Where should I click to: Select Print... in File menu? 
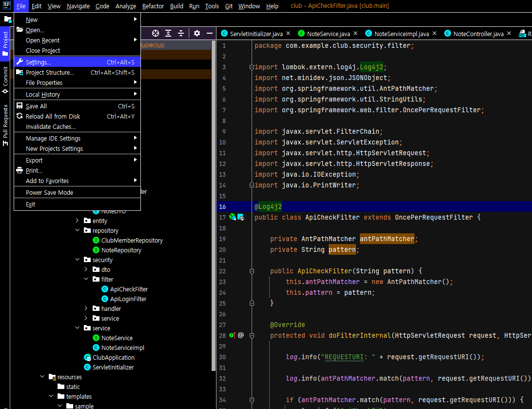click(x=78, y=170)
